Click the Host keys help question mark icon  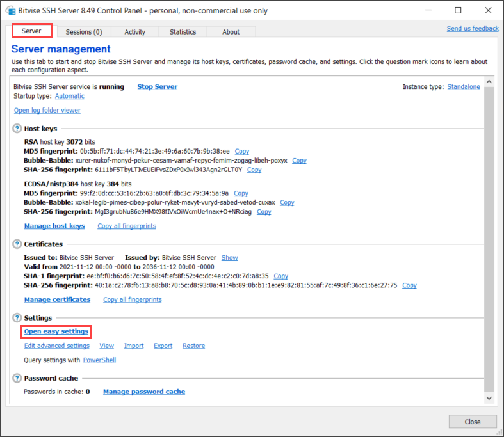(x=17, y=129)
